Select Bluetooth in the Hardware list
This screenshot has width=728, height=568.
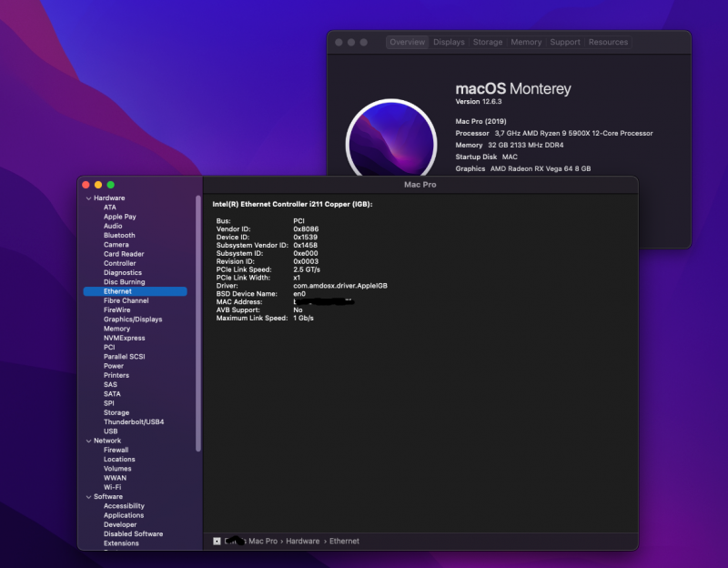pos(119,235)
